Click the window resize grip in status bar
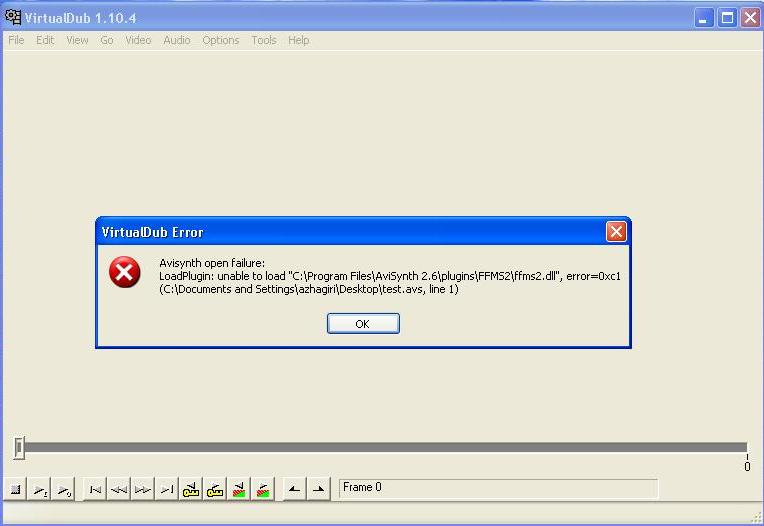This screenshot has width=764, height=526. tap(757, 519)
